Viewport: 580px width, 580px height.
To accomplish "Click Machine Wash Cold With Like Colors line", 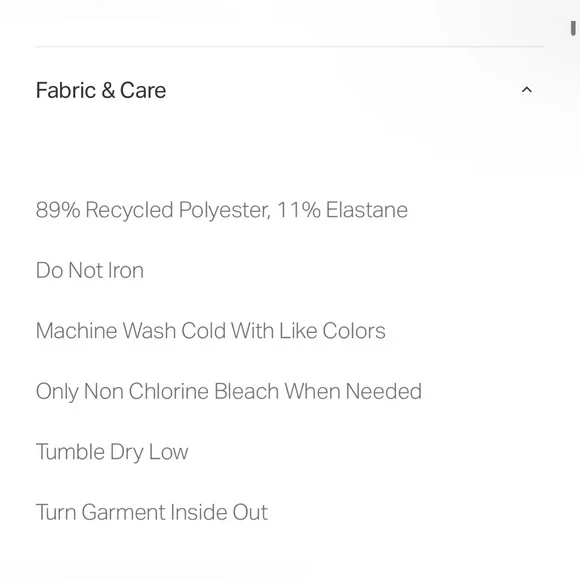I will [210, 330].
